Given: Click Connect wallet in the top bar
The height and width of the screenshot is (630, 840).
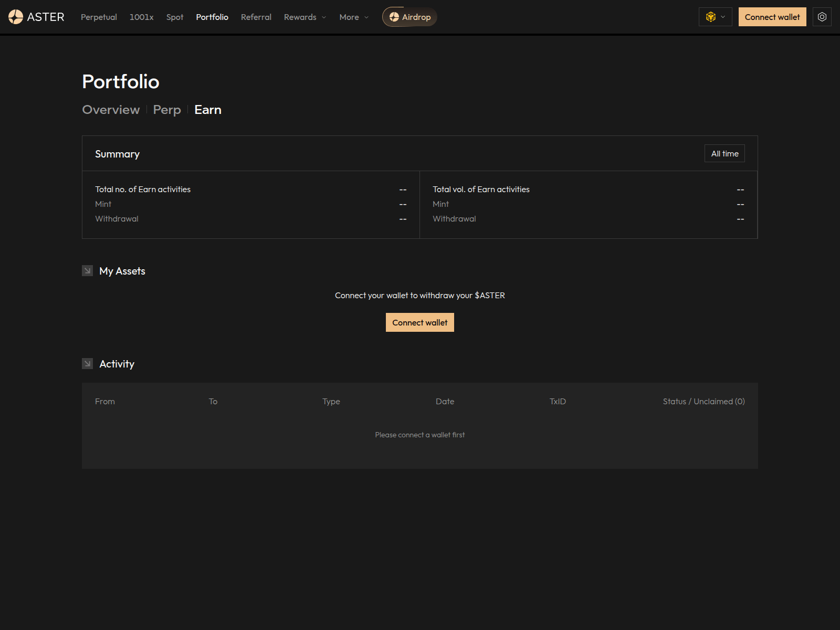Looking at the screenshot, I should click(772, 16).
